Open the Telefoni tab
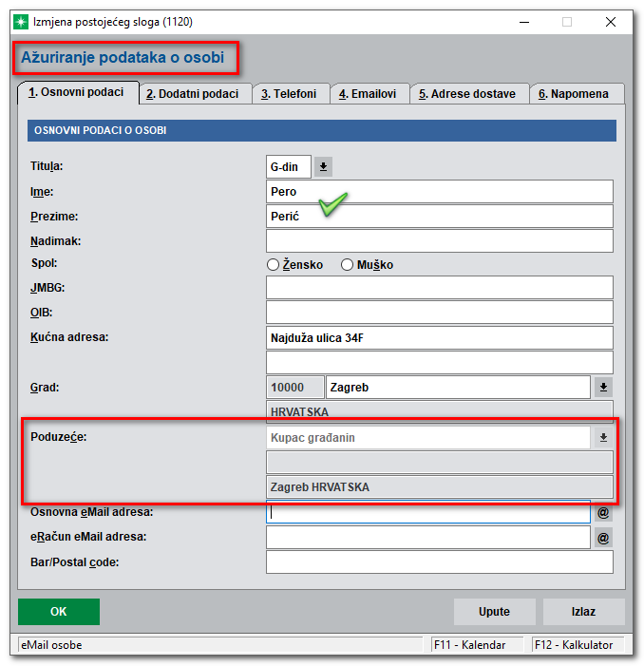Viewport: 644px width, 666px height. tap(291, 93)
